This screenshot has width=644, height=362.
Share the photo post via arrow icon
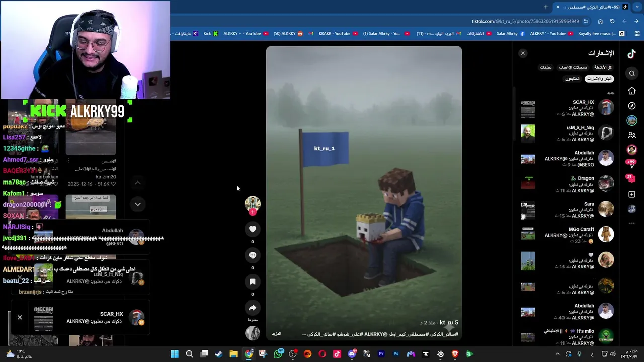[x=253, y=308]
